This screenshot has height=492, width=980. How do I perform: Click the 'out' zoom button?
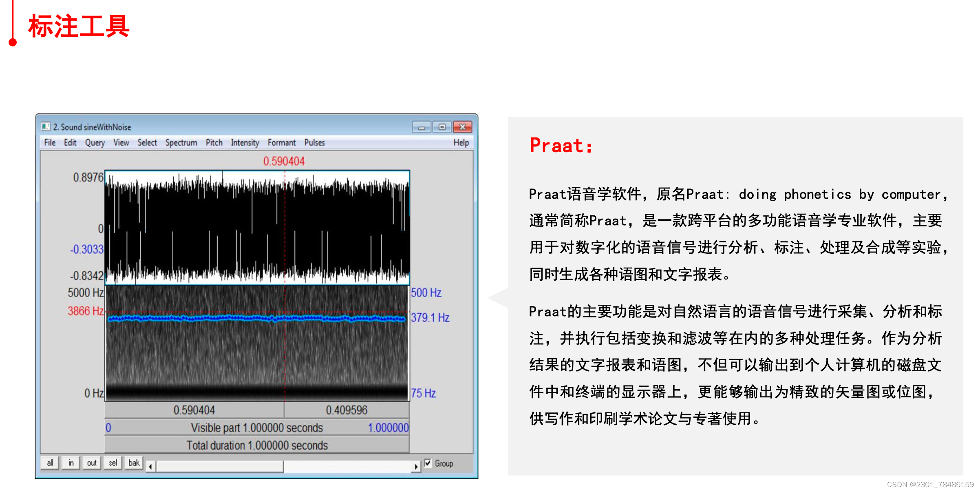[x=92, y=463]
